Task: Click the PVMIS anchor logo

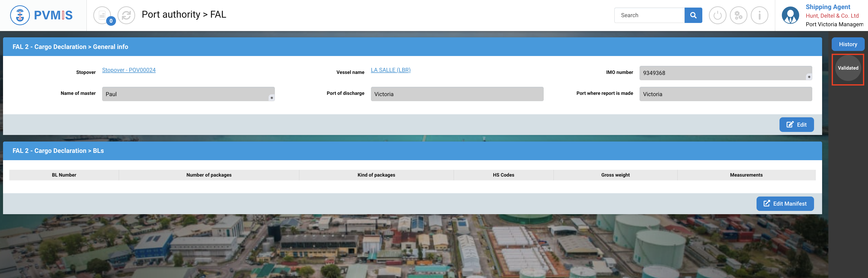Action: (x=20, y=15)
